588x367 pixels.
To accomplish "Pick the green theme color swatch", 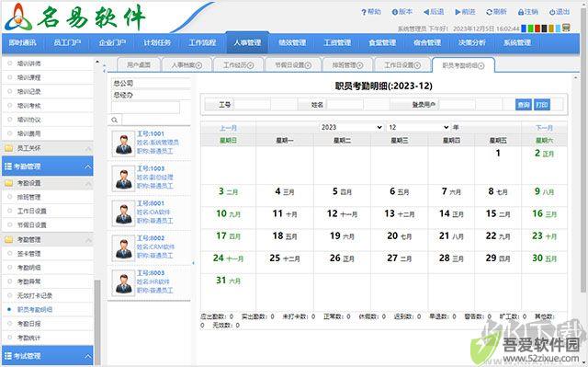I will [x=531, y=29].
